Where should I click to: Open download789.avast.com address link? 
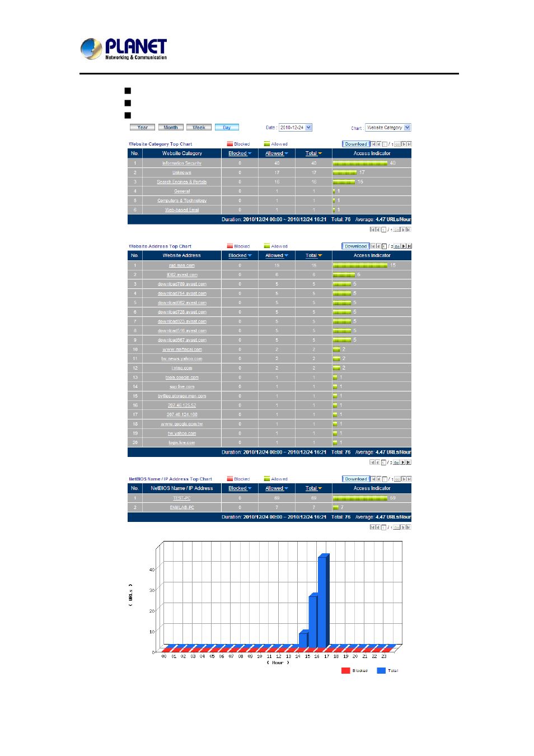pos(182,284)
